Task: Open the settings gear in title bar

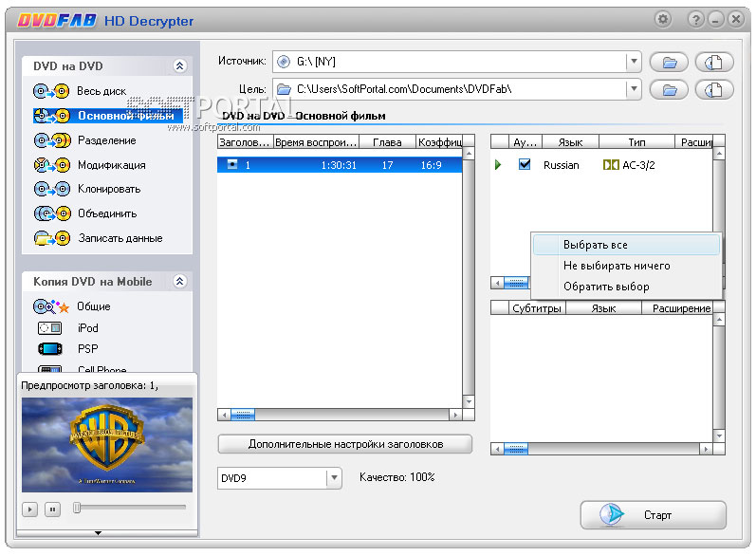Action: coord(663,19)
